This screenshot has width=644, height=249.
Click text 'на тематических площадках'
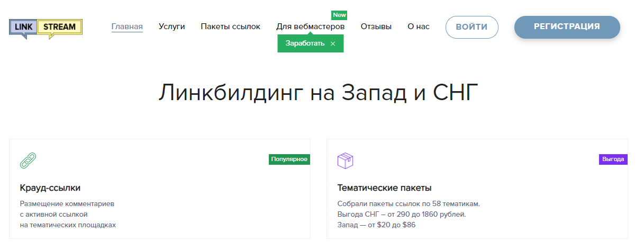[x=68, y=225]
